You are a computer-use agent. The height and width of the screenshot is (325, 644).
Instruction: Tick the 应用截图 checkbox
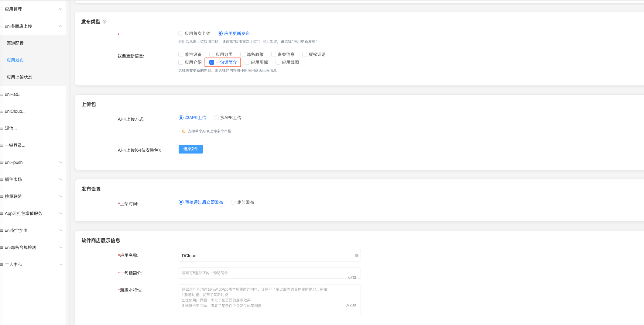coord(278,62)
